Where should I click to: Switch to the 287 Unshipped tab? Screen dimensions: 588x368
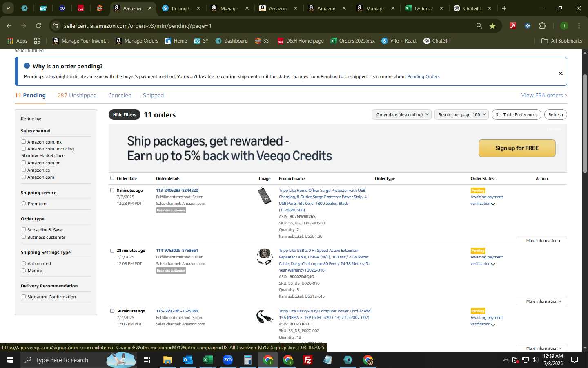tap(77, 95)
